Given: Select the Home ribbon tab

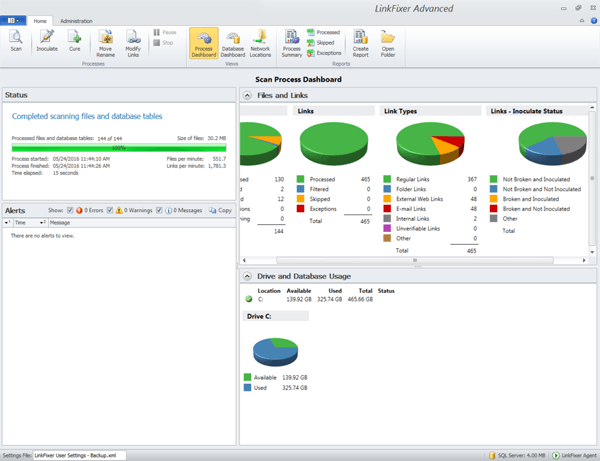Looking at the screenshot, I should pos(40,20).
